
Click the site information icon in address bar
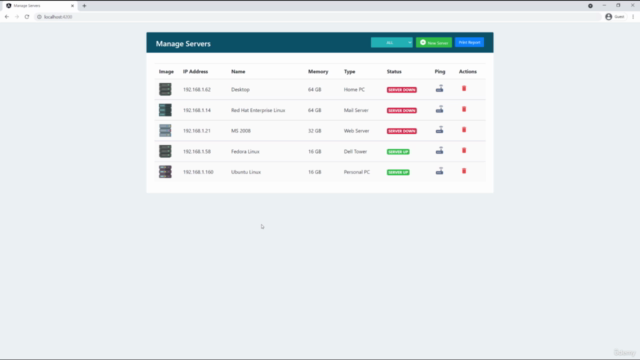(x=39, y=17)
